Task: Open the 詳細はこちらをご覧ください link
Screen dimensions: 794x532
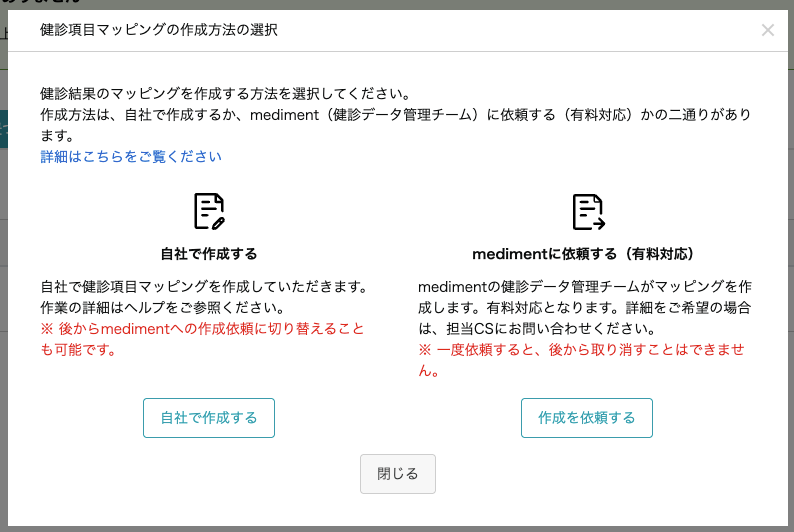Action: pyautogui.click(x=131, y=156)
